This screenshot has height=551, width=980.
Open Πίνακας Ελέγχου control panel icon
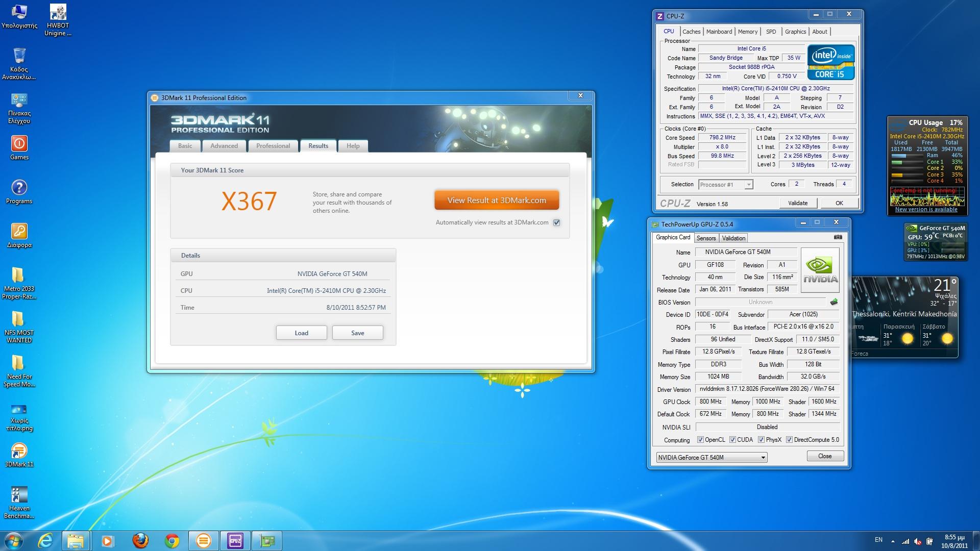pos(19,108)
